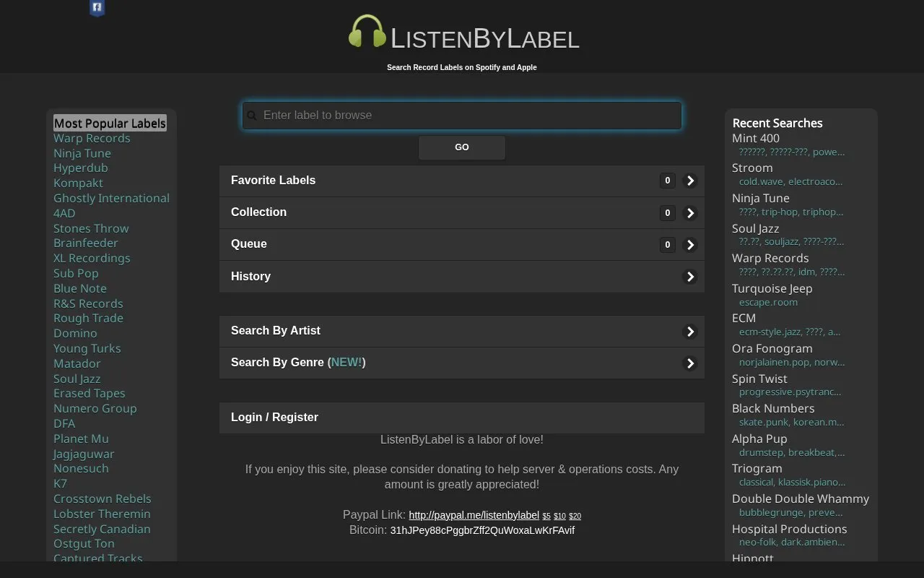Expand the Queue row chevron

(x=690, y=245)
